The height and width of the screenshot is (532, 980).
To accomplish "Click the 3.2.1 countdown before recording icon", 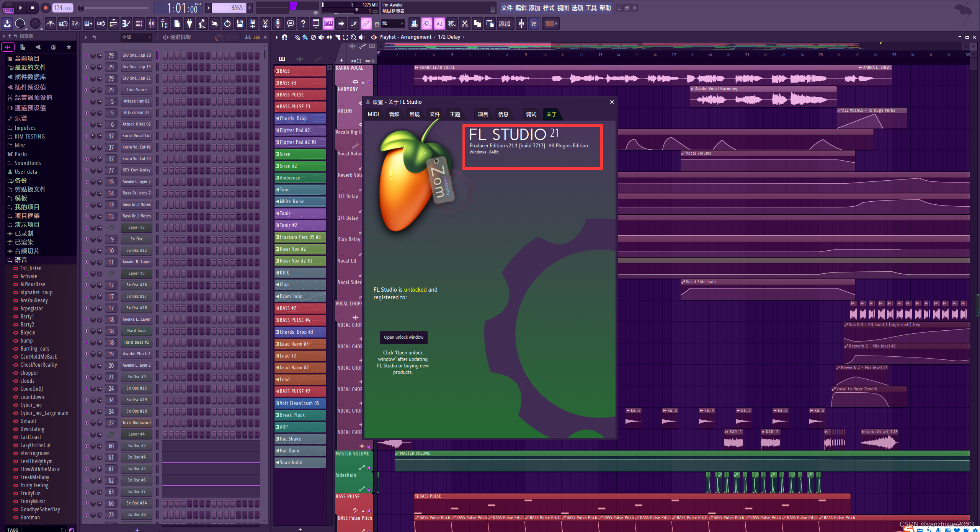I will [76, 24].
